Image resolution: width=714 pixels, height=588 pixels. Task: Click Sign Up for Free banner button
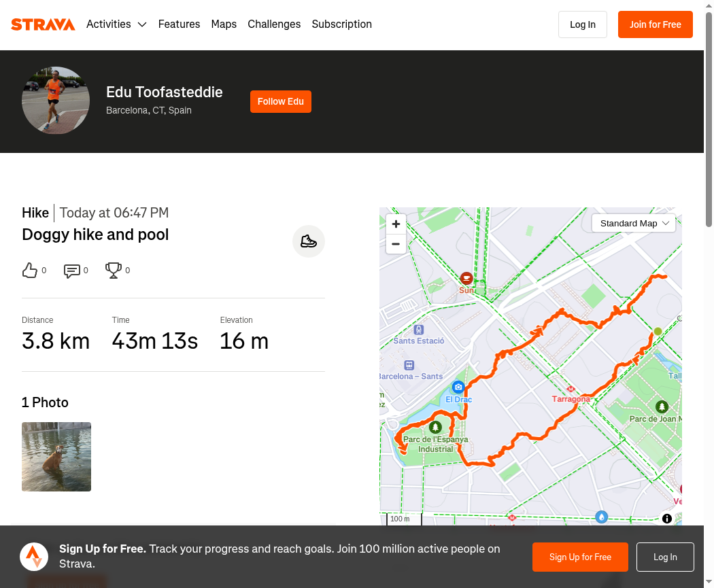pos(580,557)
